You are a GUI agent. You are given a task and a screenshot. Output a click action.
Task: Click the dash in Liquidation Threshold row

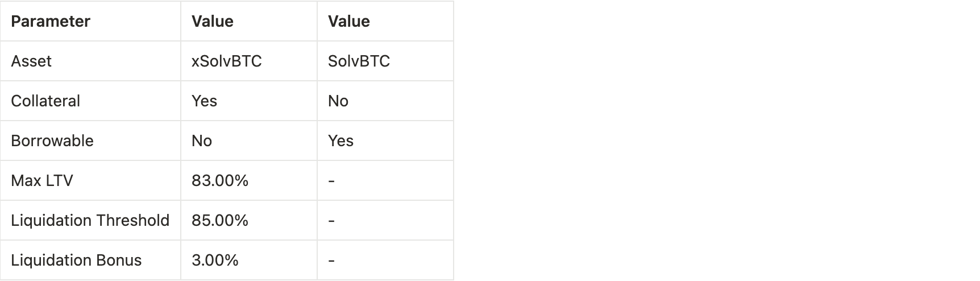[x=332, y=221]
